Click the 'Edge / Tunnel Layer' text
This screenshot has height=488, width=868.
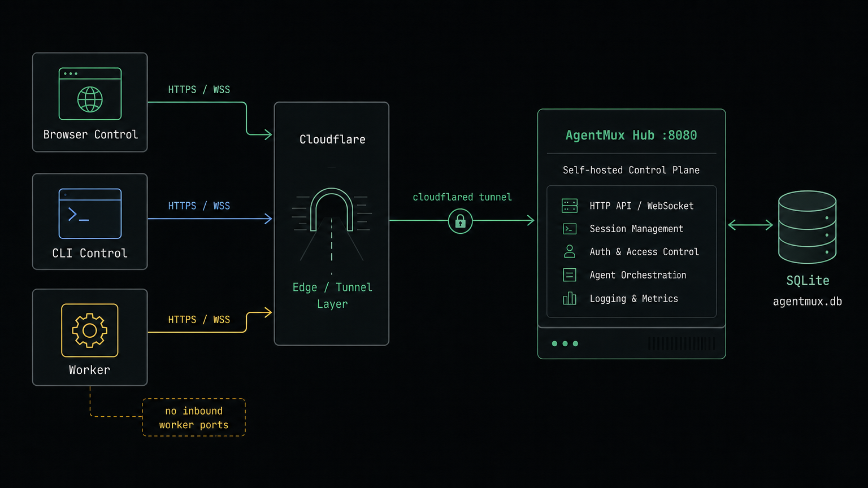pyautogui.click(x=332, y=295)
